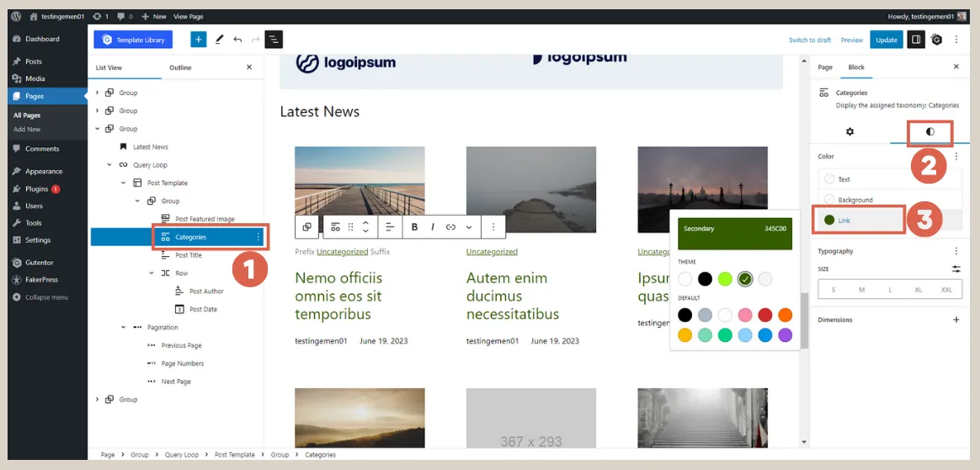
Task: Toggle the Settings sidebar panel icon
Action: (916, 40)
